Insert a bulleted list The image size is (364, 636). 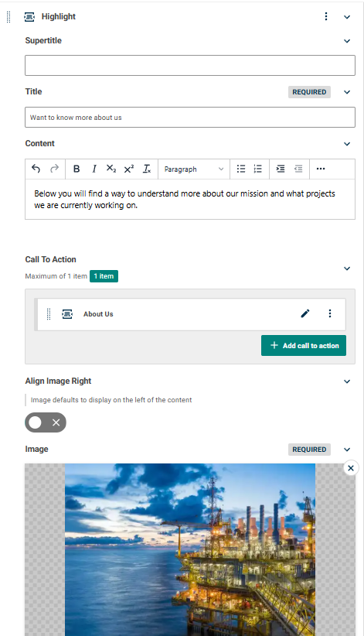[241, 169]
